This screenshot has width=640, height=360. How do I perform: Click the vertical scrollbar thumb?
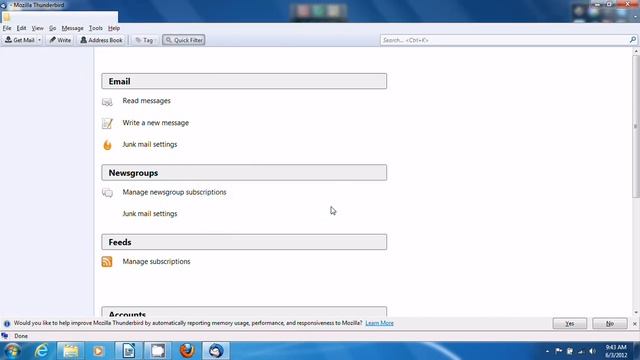coord(636,127)
